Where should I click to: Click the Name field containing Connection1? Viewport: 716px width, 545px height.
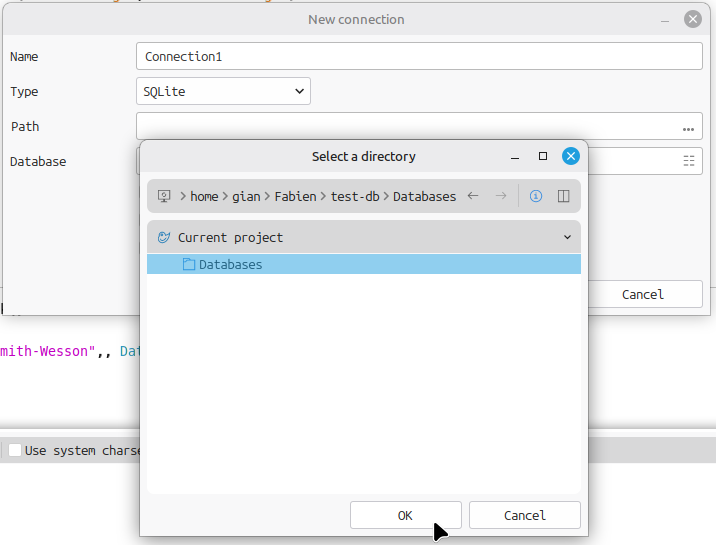pos(418,57)
